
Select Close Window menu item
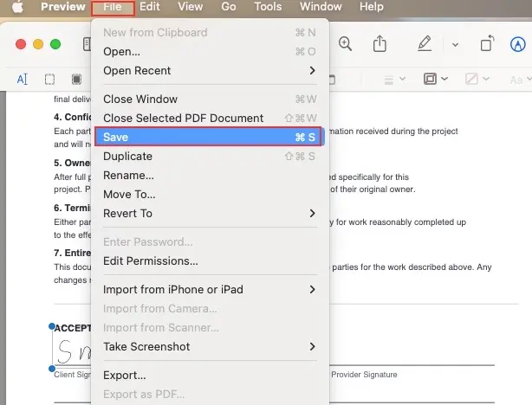210,99
